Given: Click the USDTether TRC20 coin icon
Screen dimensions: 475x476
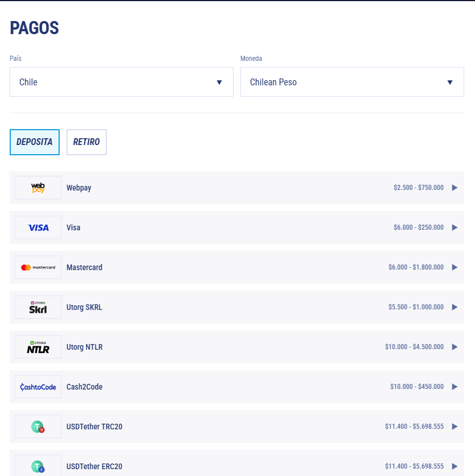Looking at the screenshot, I should 38,427.
